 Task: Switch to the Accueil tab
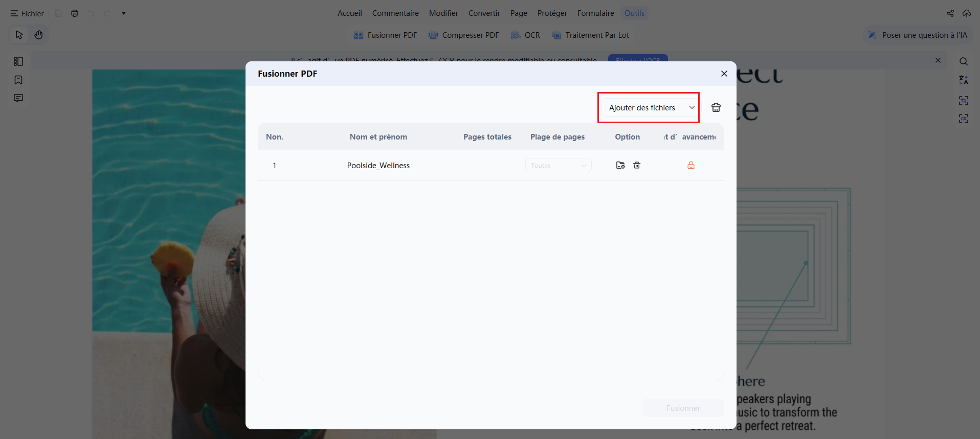[350, 13]
